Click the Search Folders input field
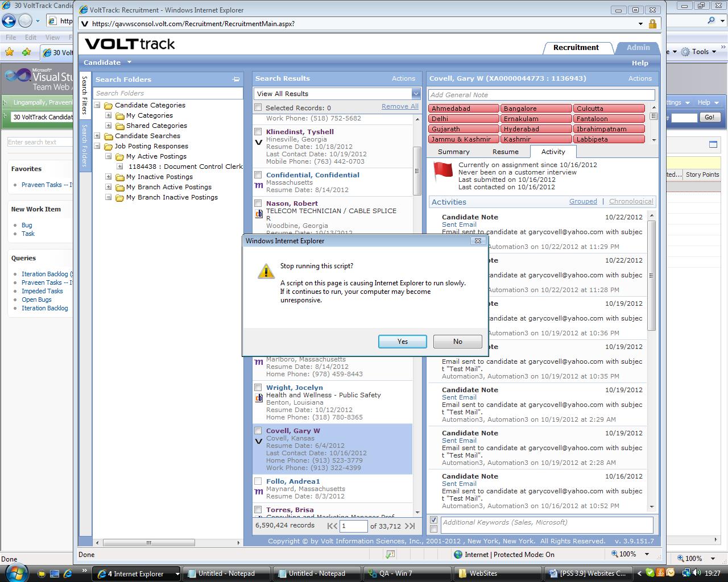 168,93
